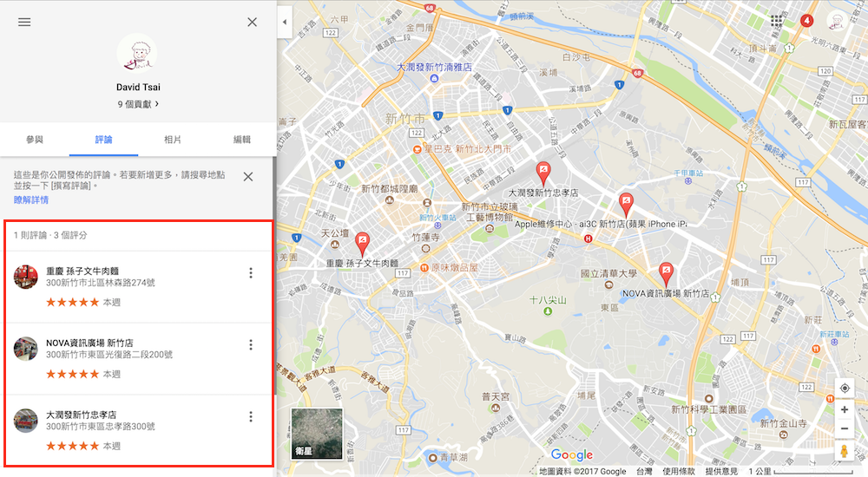Open the 瞭解詳情 learn more link
This screenshot has height=477, width=868.
pos(31,199)
